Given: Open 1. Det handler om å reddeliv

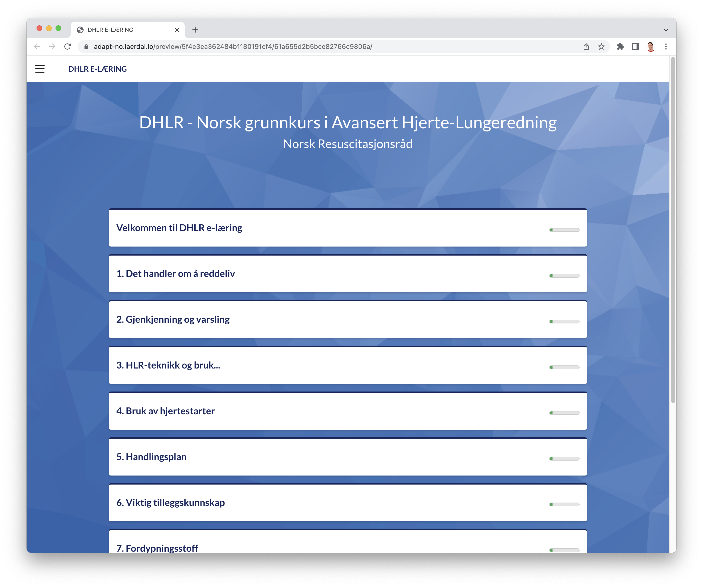Looking at the screenshot, I should click(x=348, y=274).
